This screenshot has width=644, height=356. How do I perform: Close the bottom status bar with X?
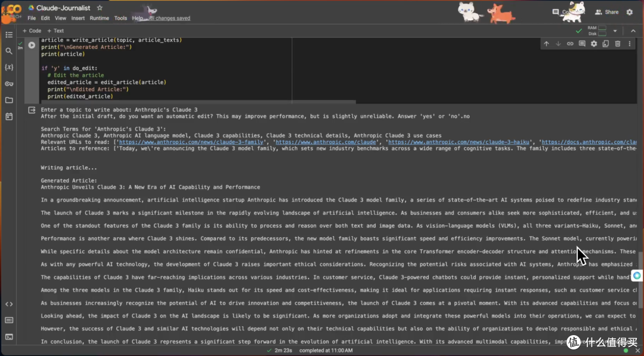click(637, 351)
